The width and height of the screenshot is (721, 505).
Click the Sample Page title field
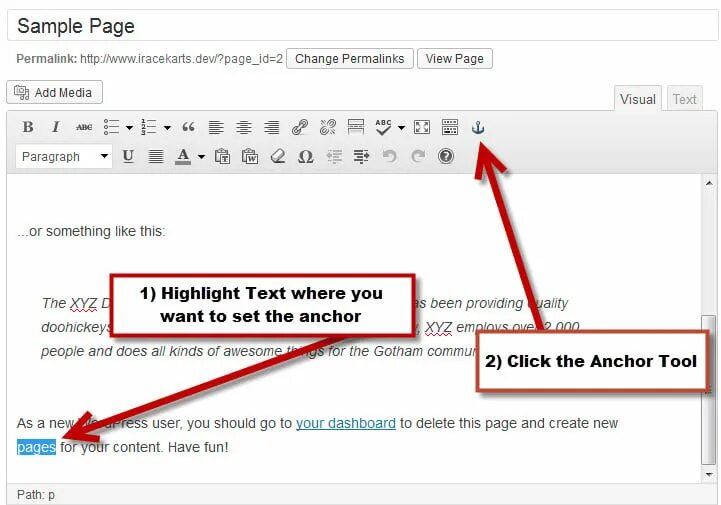362,26
